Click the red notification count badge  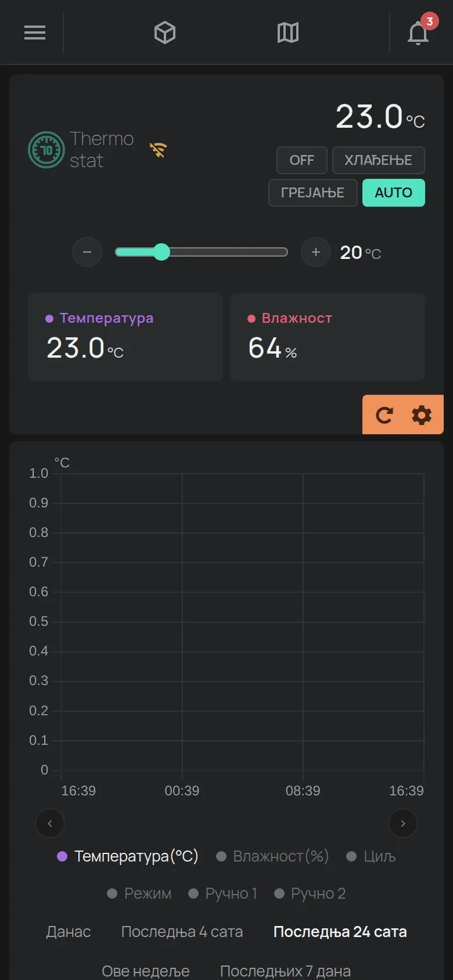(429, 21)
